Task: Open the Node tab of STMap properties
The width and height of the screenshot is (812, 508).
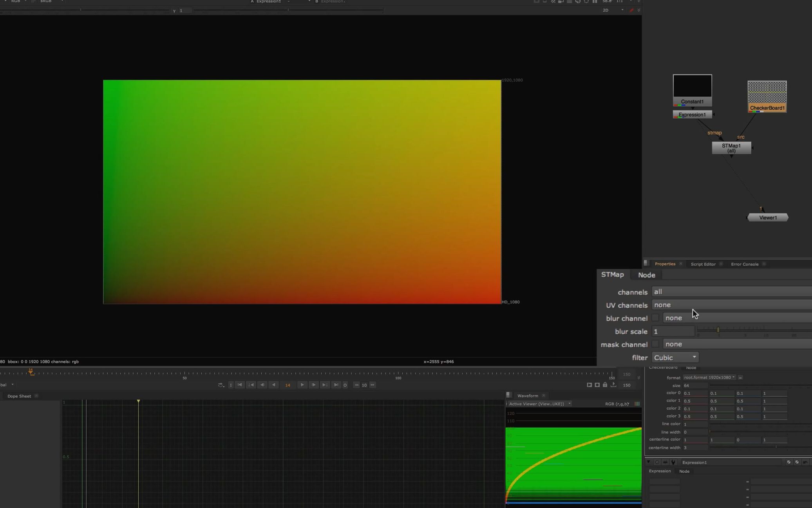Action: point(646,275)
